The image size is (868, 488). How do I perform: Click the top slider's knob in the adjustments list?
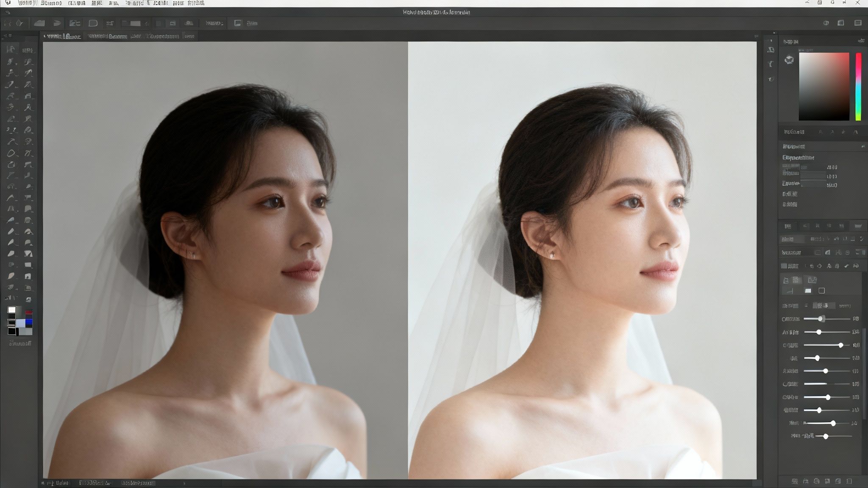821,319
